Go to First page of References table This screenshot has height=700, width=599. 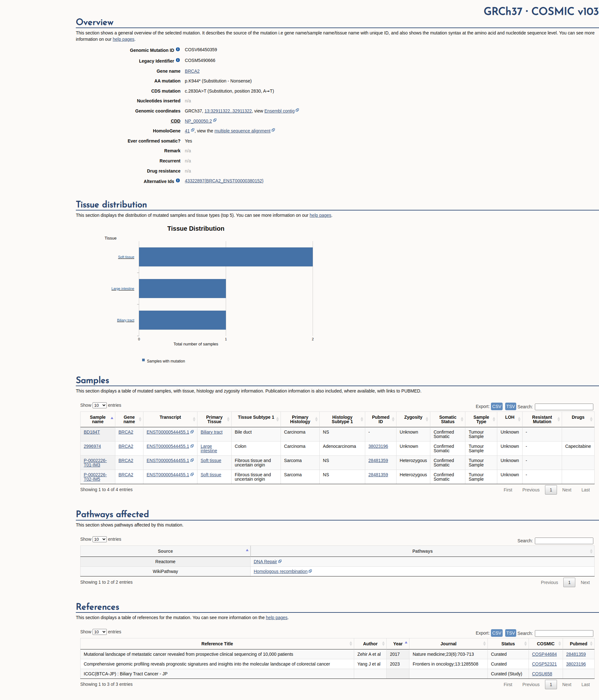(507, 685)
